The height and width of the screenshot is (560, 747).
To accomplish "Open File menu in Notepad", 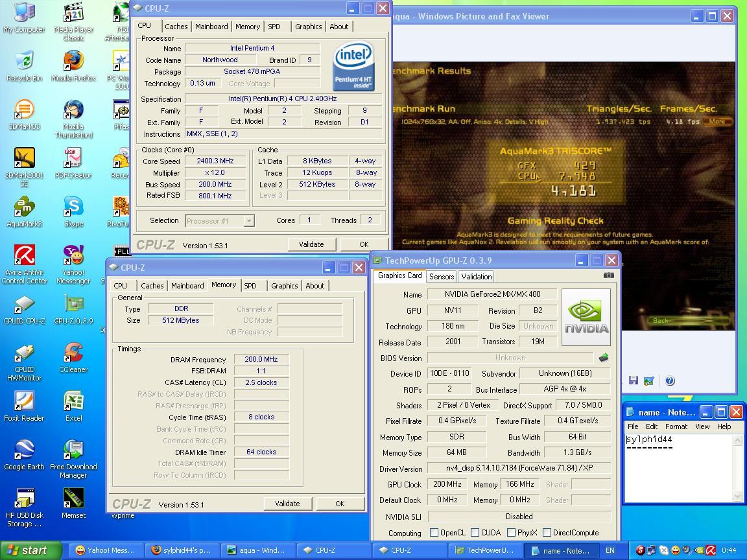I will point(633,426).
